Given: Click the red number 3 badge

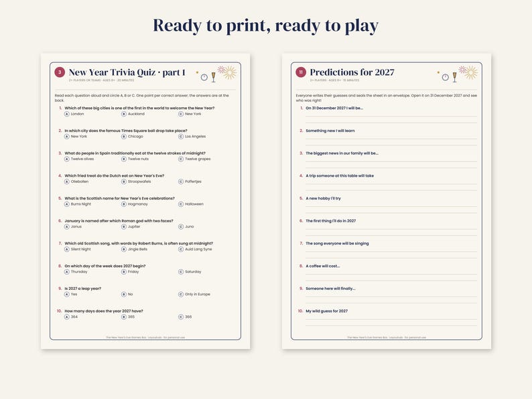Looking at the screenshot, I should pyautogui.click(x=60, y=72).
